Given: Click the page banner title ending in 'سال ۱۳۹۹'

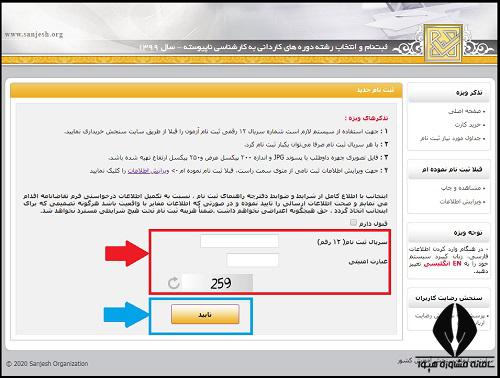Looking at the screenshot, I should [263, 47].
